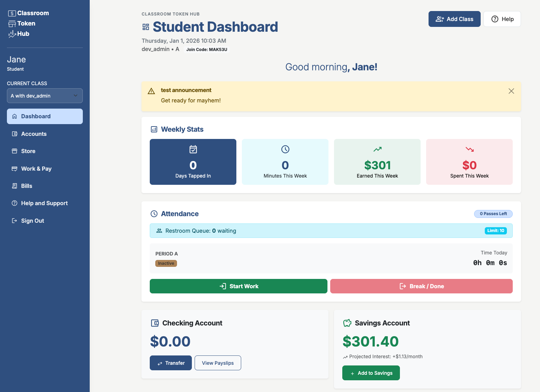Open the Store shopping icon in sidebar
Screen dimensions: 540x392
(x=14, y=151)
